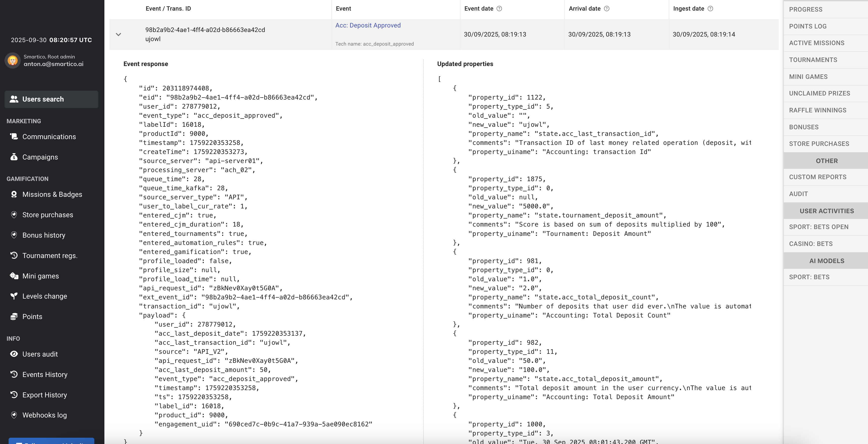Click the Communications sidebar icon
The height and width of the screenshot is (444, 868).
pyautogui.click(x=14, y=136)
